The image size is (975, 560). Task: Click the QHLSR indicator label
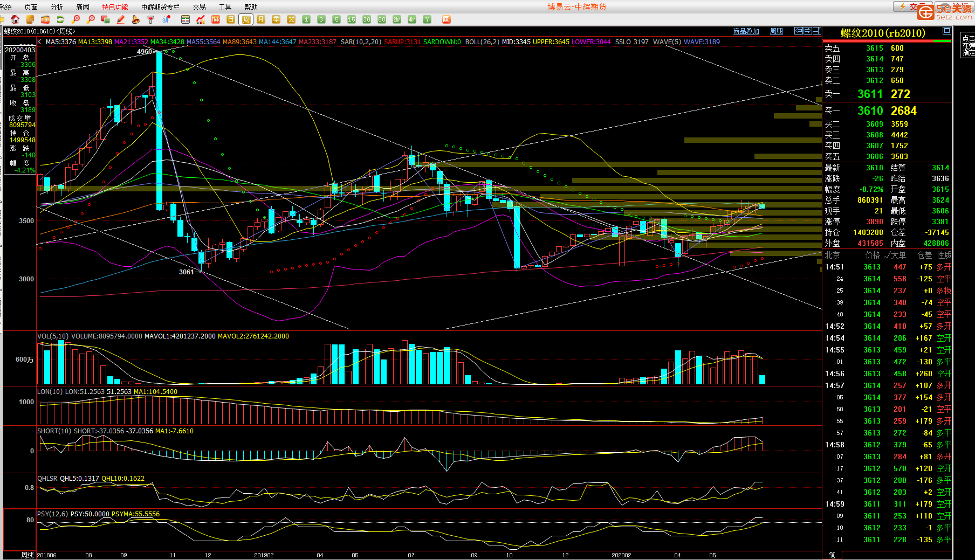click(47, 479)
